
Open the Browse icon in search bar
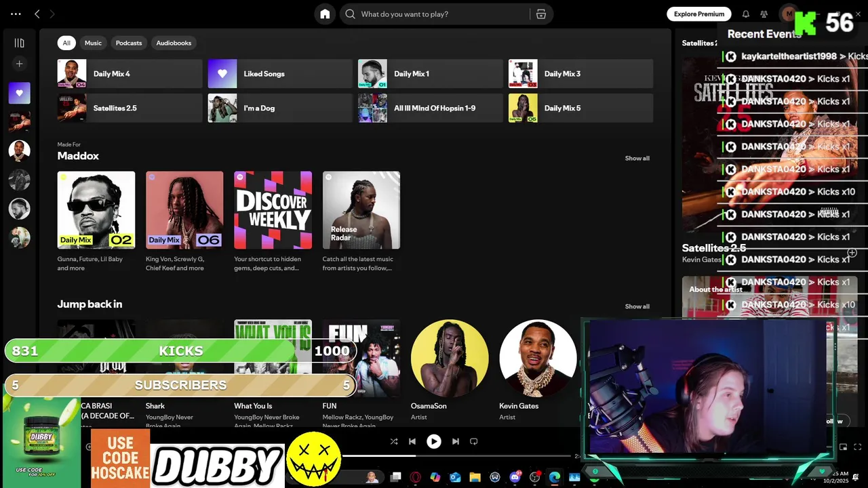coord(540,14)
